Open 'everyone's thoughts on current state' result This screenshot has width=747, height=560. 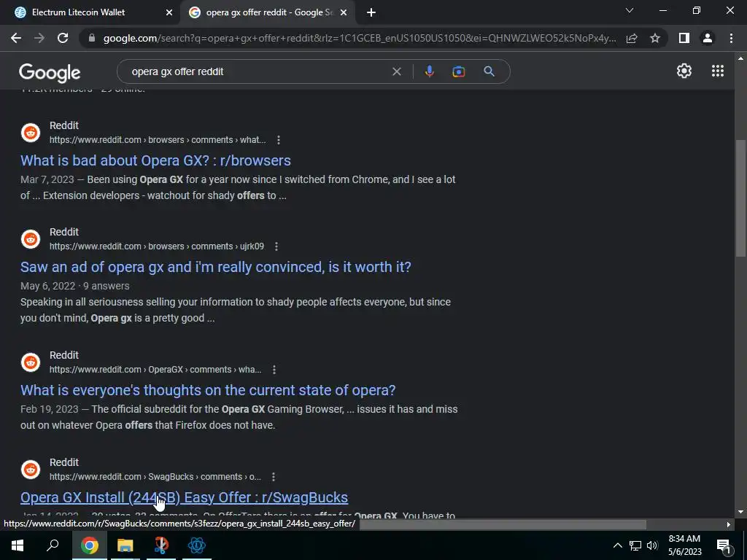click(x=208, y=390)
